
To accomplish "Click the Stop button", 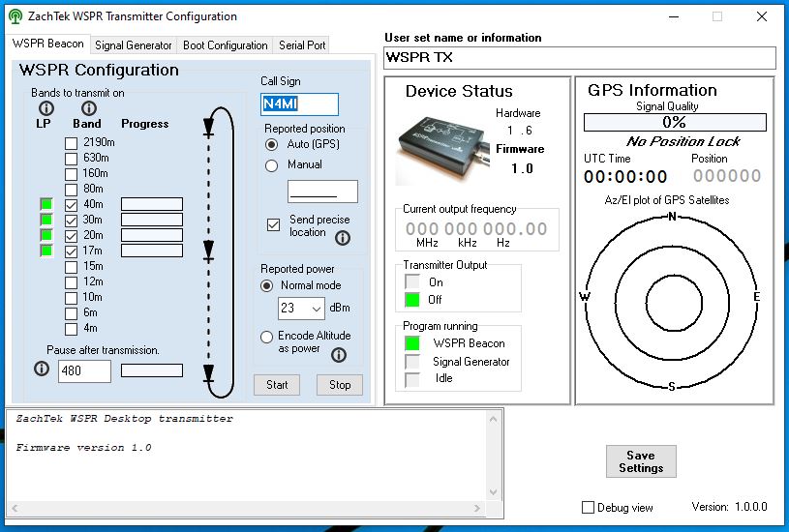I will [340, 385].
